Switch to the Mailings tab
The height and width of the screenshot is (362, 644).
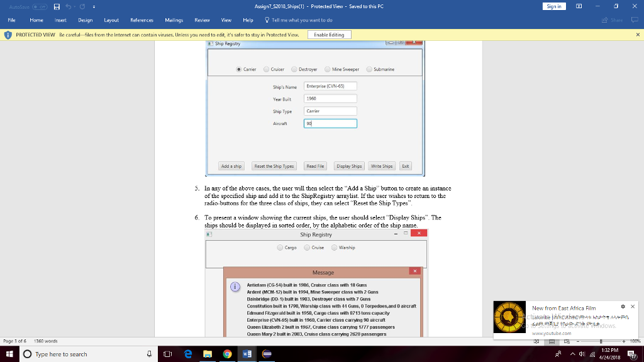click(174, 20)
